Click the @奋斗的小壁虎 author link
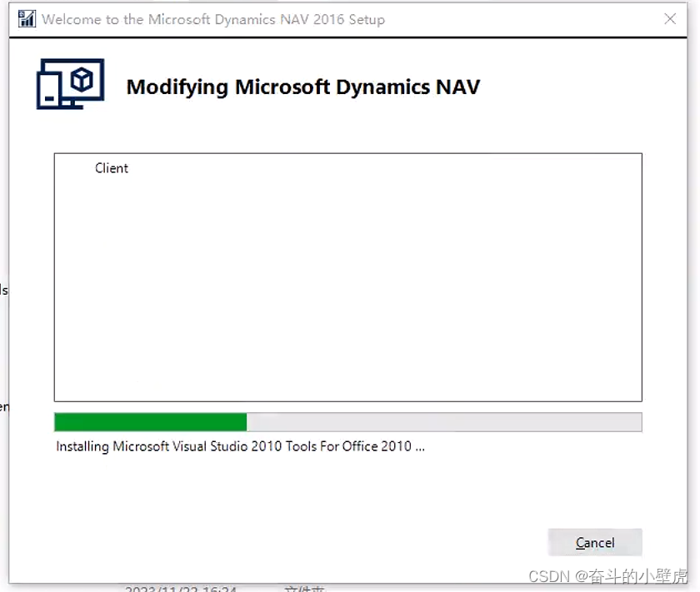700x592 pixels. pyautogui.click(x=621, y=576)
